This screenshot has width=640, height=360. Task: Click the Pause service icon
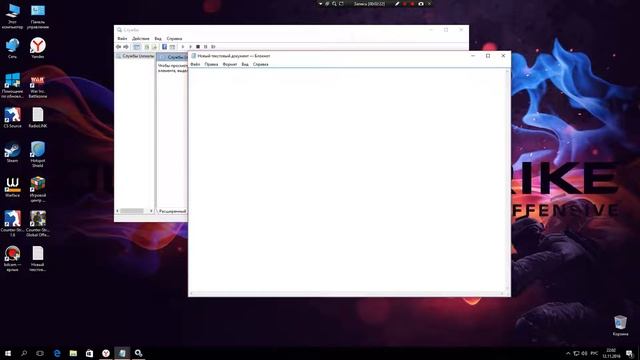pos(206,47)
